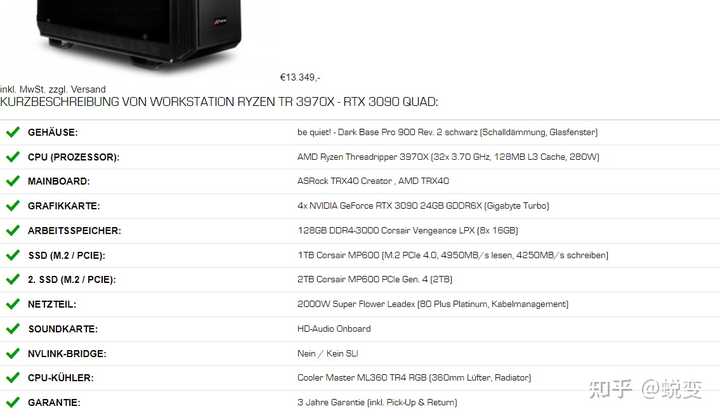The width and height of the screenshot is (720, 418).
Task: Click the checkmark next to SSD (M.2 / PCIE)
Action: pyautogui.click(x=13, y=255)
